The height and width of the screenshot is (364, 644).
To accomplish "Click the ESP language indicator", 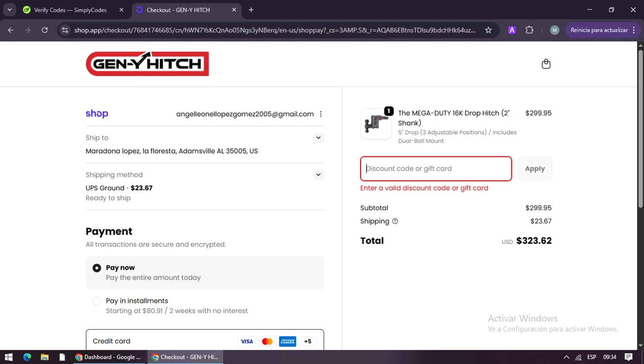I will point(592,357).
